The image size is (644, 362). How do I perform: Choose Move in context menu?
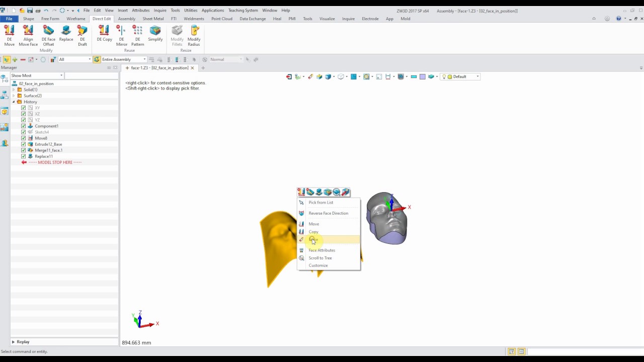[329, 224]
